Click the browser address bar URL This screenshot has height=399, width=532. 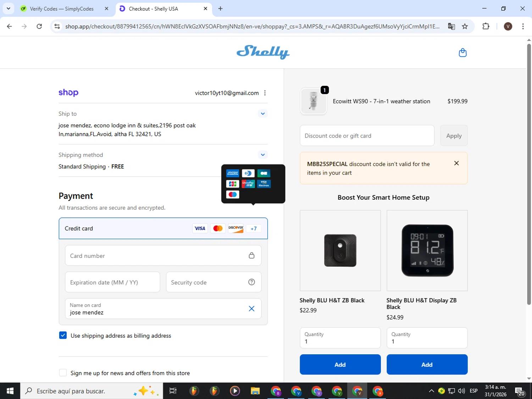coord(252,26)
